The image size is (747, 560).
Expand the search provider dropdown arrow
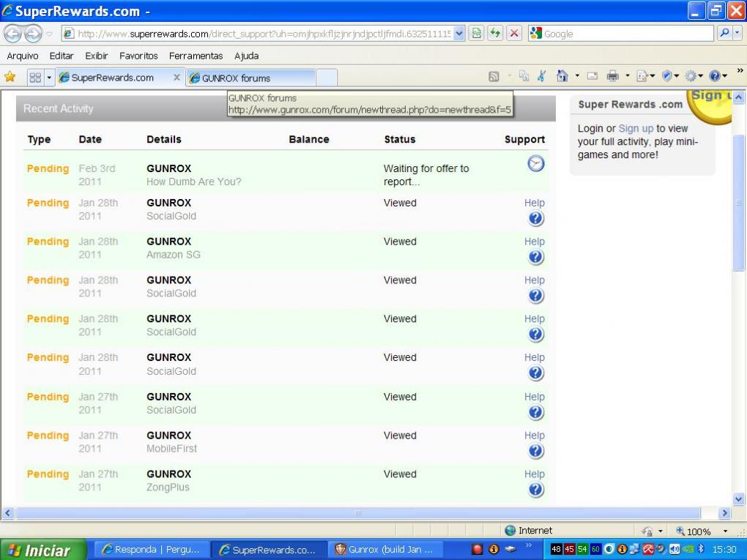tap(737, 34)
